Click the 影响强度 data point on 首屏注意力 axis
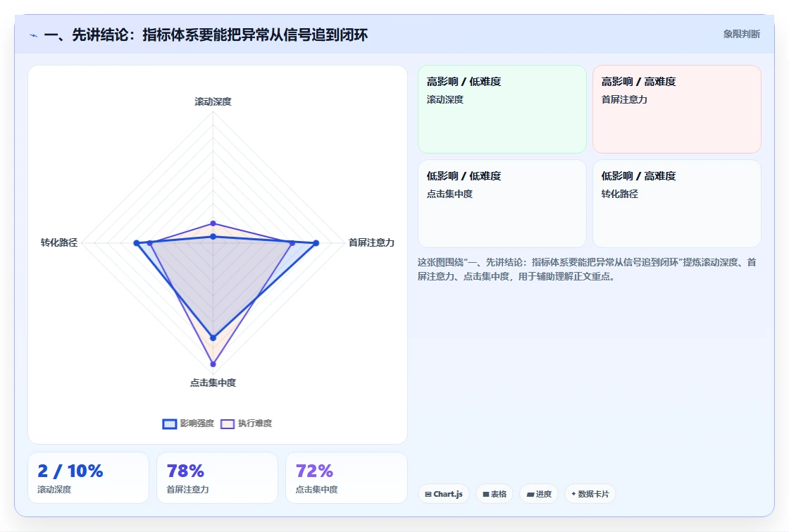The height and width of the screenshot is (532, 789). click(316, 243)
